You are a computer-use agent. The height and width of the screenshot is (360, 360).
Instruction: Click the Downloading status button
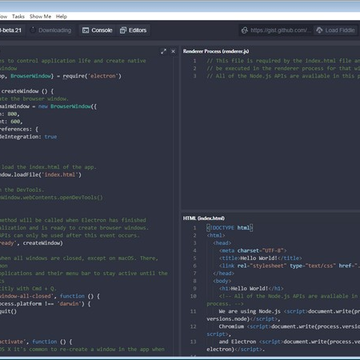click(x=51, y=30)
